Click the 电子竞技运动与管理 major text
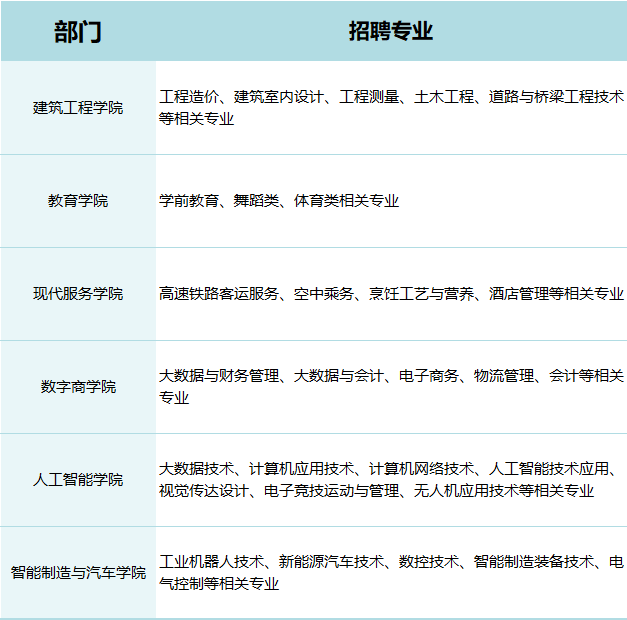 [331, 491]
